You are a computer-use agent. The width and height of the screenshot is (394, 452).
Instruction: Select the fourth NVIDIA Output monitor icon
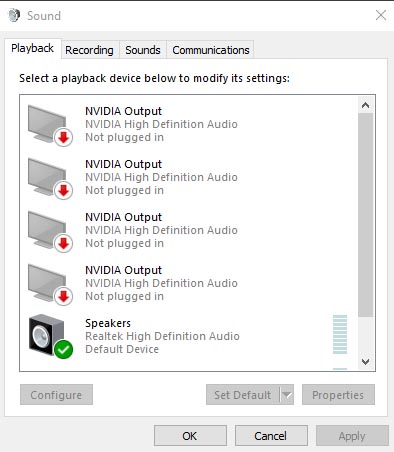49,284
